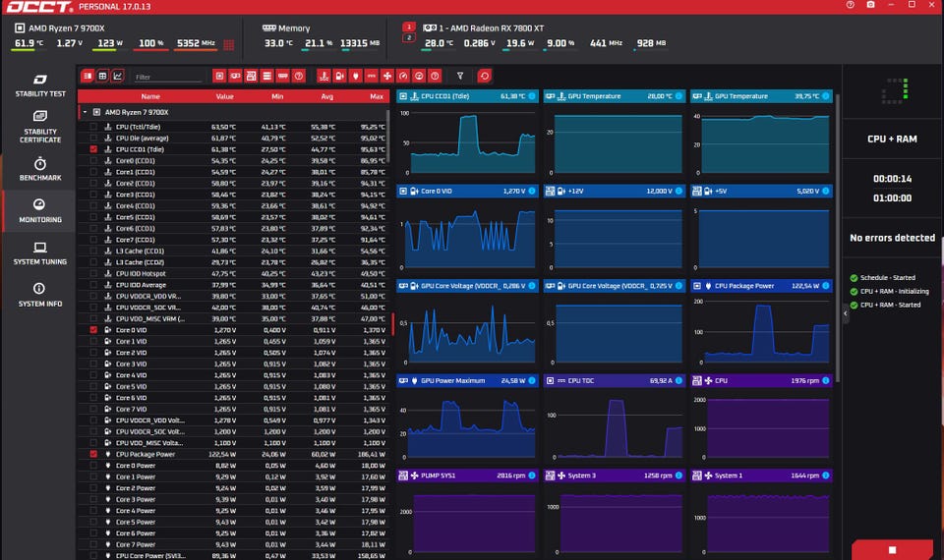Click the info dot on CPU TDC graph

(x=679, y=381)
